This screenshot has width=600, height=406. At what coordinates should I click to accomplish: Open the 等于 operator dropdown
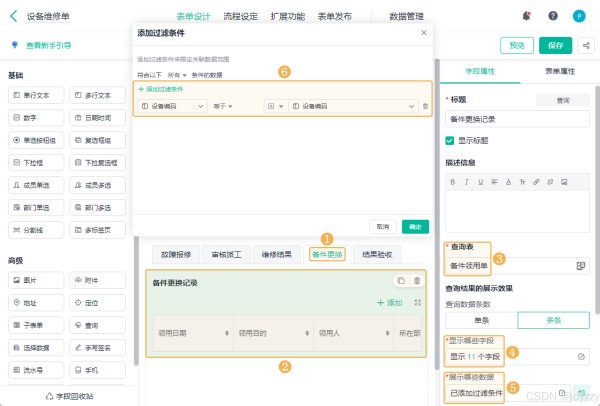tap(223, 106)
